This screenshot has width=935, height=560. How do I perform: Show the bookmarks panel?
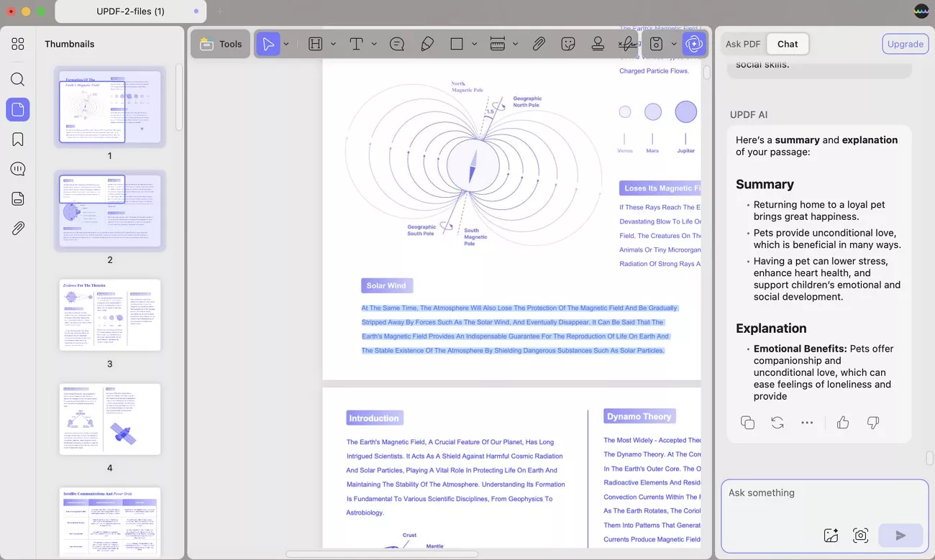(x=18, y=139)
